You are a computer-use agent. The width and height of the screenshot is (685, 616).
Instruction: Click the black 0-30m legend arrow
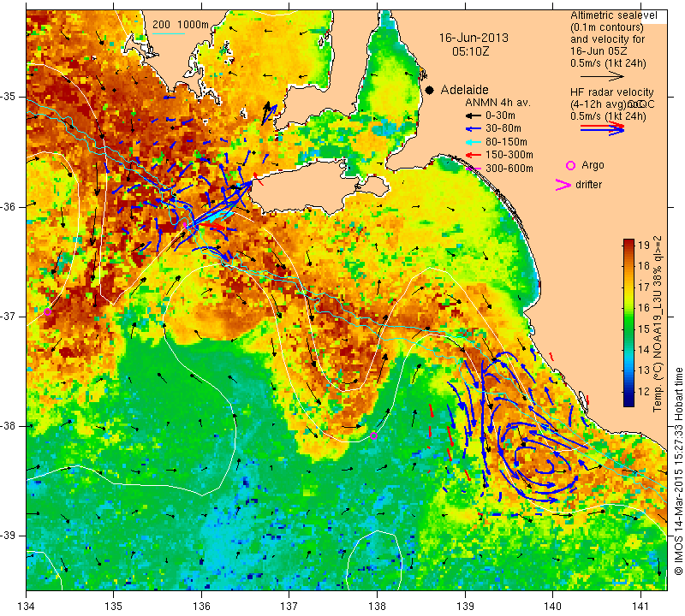click(473, 115)
